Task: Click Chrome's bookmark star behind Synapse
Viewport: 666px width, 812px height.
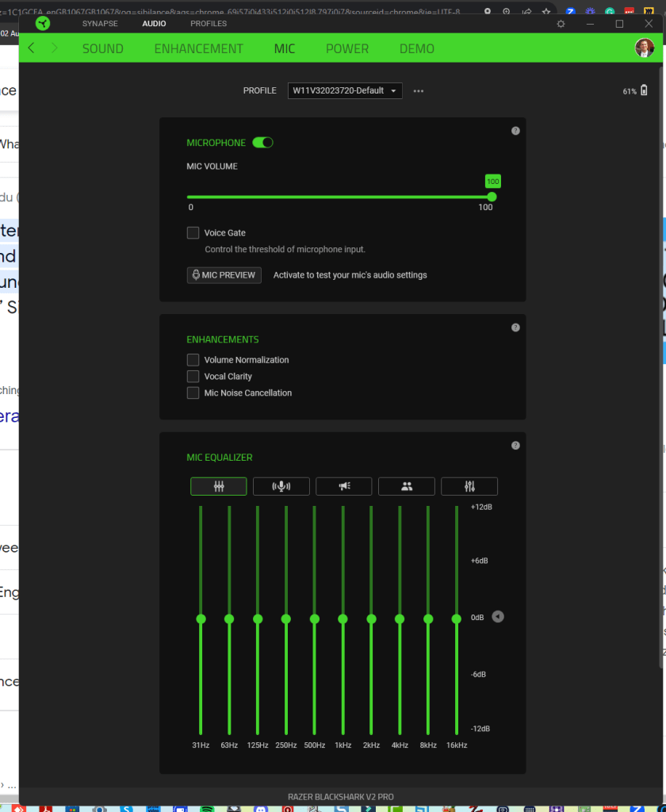Action: coord(545,11)
